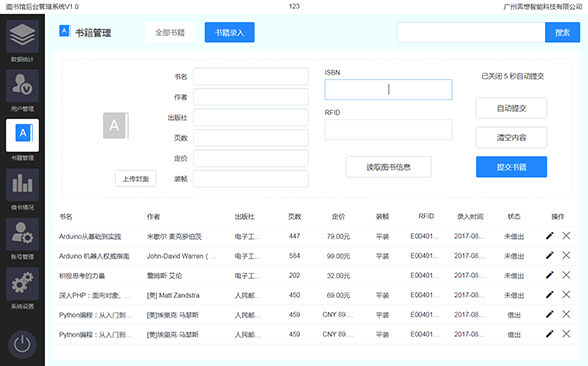Edit the Arduino 机器人权威指南 row
Screen dimensions: 588x366
click(x=549, y=255)
